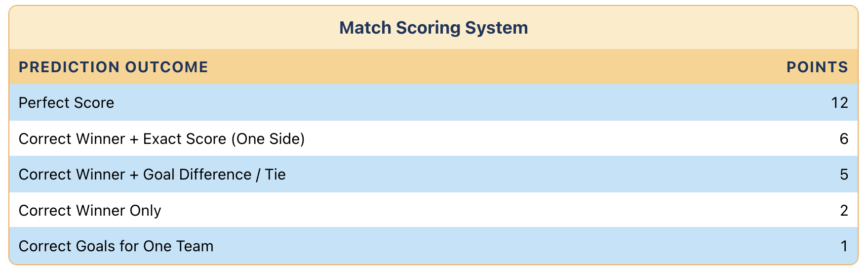This screenshot has width=868, height=275.
Task: Click the words "Exact Score"
Action: pos(184,138)
